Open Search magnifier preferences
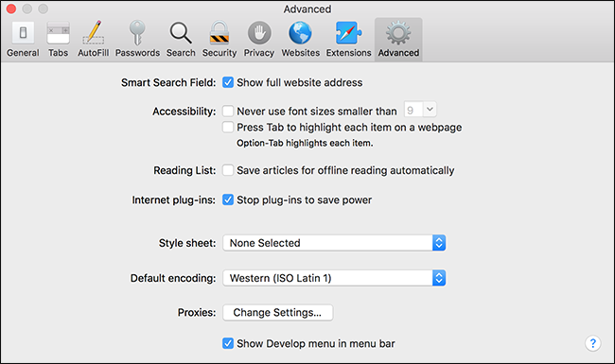Viewport: 615px width, 364px height. (181, 40)
